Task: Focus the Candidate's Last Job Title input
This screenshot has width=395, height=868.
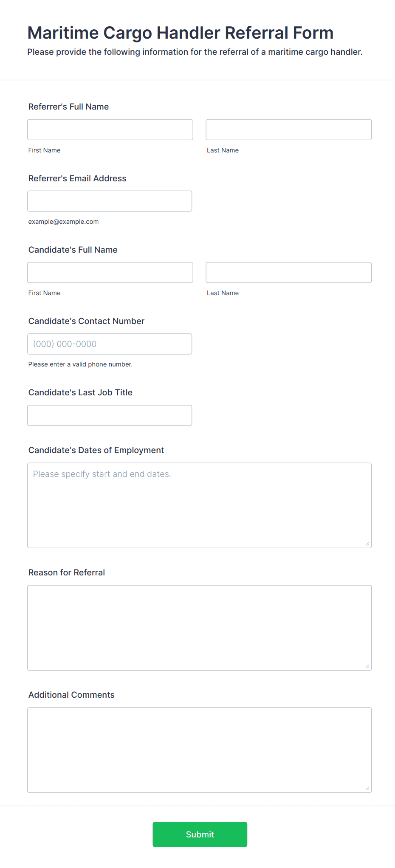Action: 110,415
